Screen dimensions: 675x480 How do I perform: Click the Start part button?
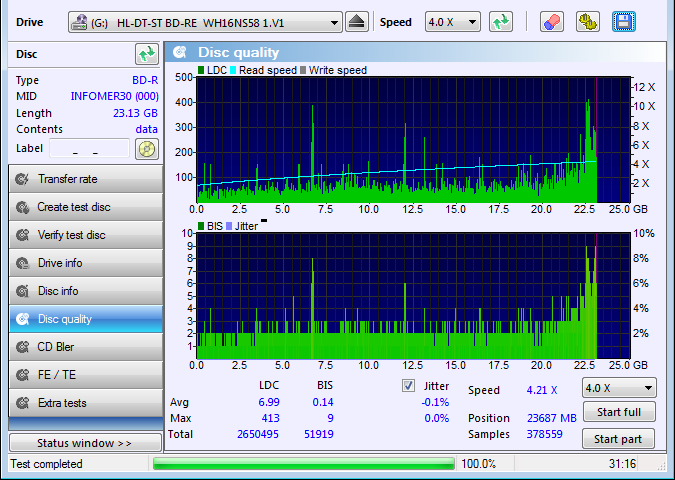[x=618, y=439]
